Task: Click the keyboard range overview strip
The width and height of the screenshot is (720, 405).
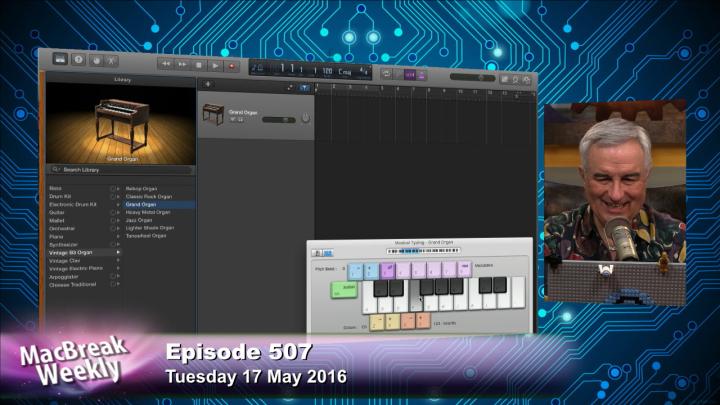Action: (x=423, y=251)
